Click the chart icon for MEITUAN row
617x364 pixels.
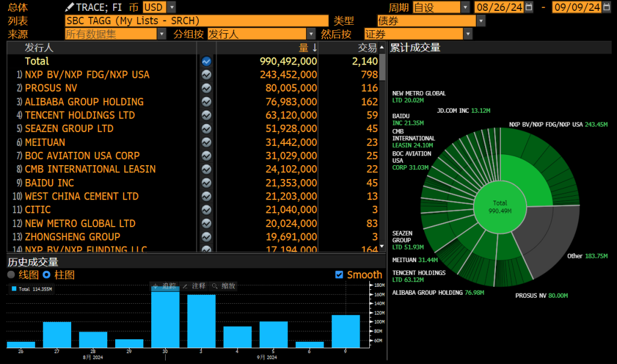click(x=207, y=142)
